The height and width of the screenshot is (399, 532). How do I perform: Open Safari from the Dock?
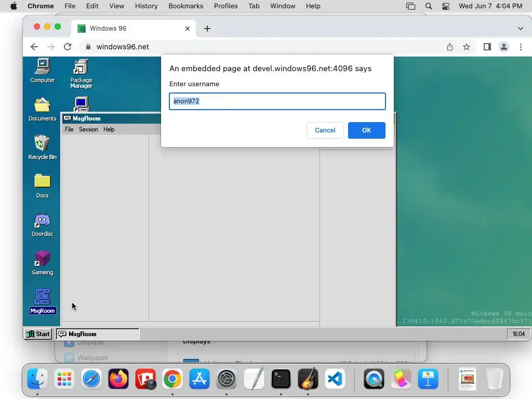[91, 379]
